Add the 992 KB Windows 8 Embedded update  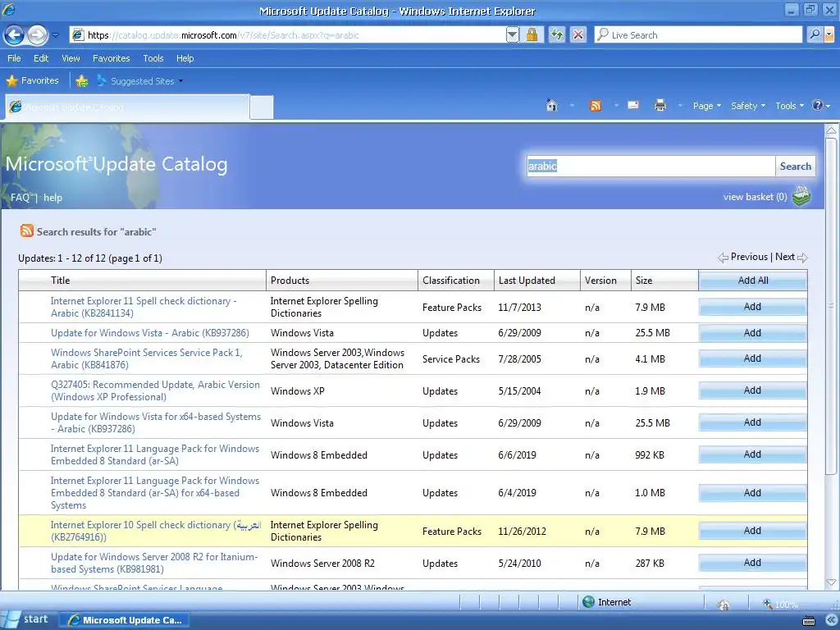point(752,454)
